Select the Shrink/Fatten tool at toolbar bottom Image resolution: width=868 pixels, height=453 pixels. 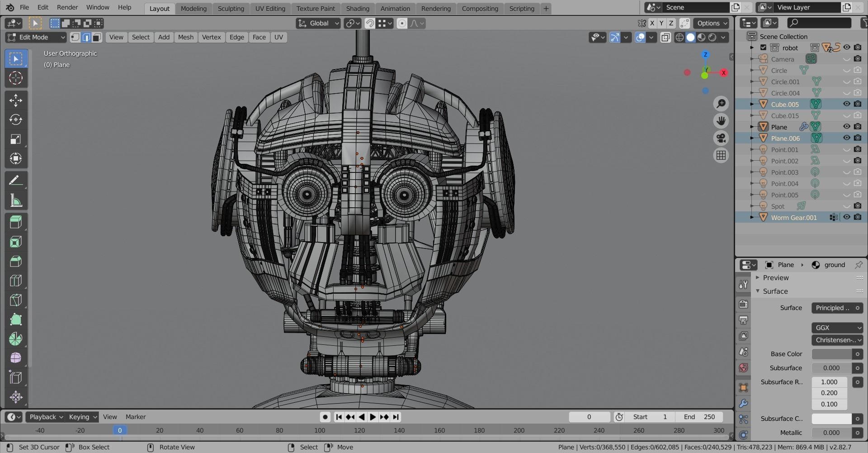(16, 397)
